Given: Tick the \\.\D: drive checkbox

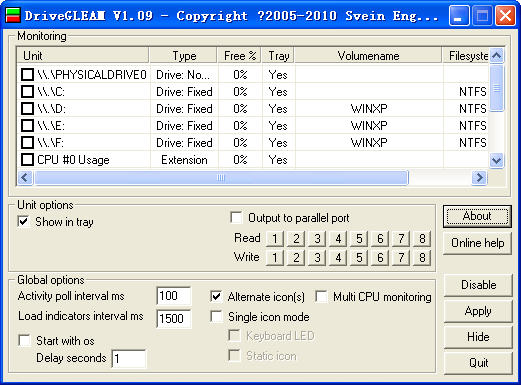Looking at the screenshot, I should (27, 108).
